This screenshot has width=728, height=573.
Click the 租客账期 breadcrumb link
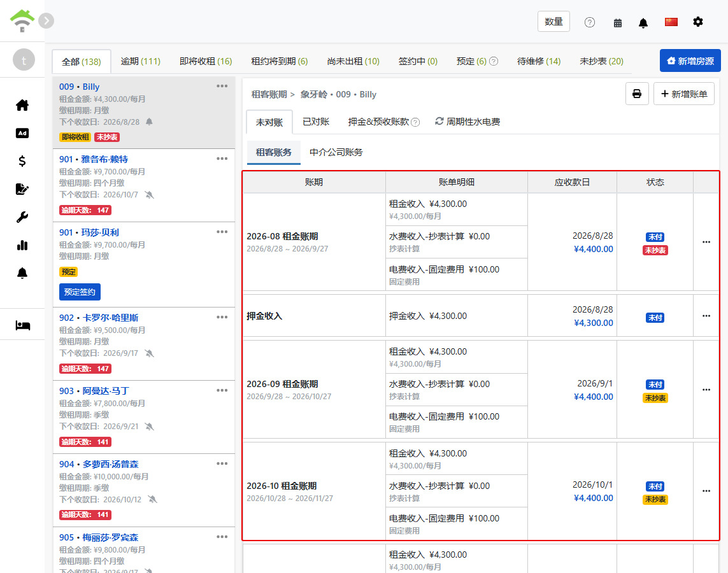[x=269, y=94]
